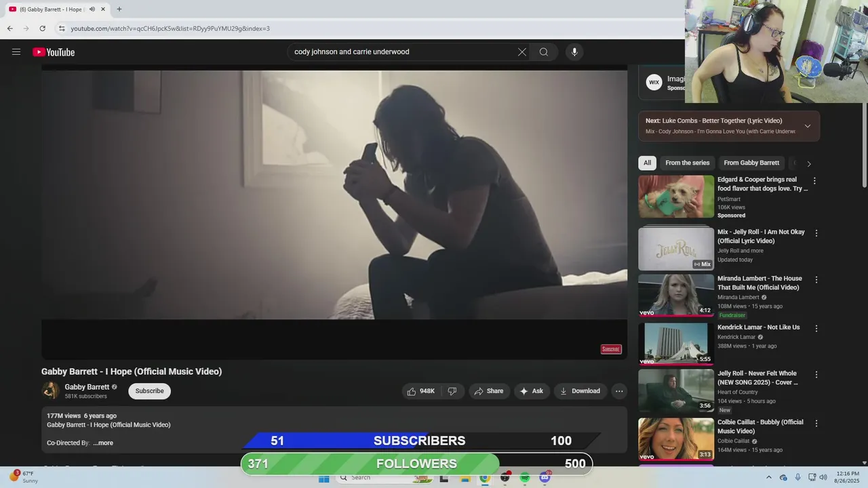868x488 pixels.
Task: Click the Fundraiser badge
Action: click(x=732, y=316)
